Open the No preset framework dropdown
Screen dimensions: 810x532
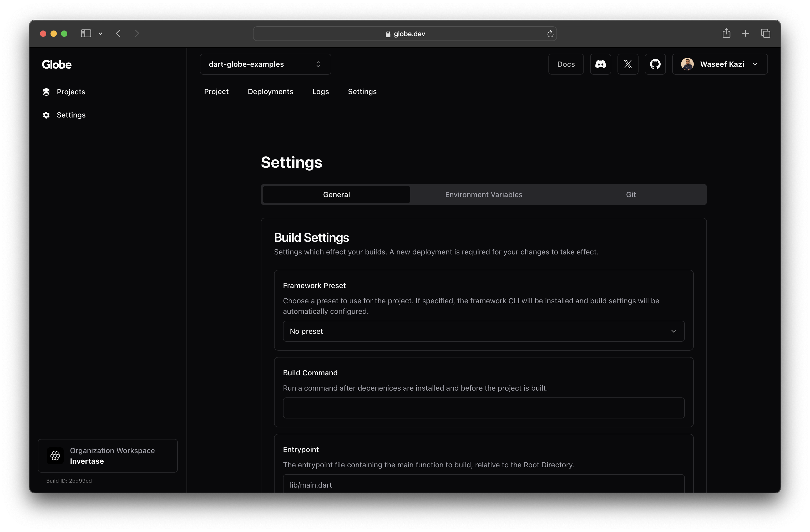(483, 331)
